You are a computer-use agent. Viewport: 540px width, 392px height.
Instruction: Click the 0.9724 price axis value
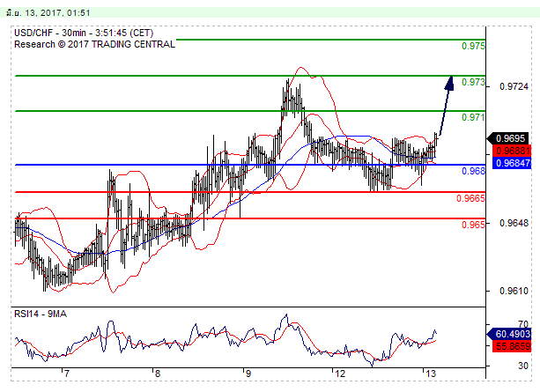(x=514, y=86)
